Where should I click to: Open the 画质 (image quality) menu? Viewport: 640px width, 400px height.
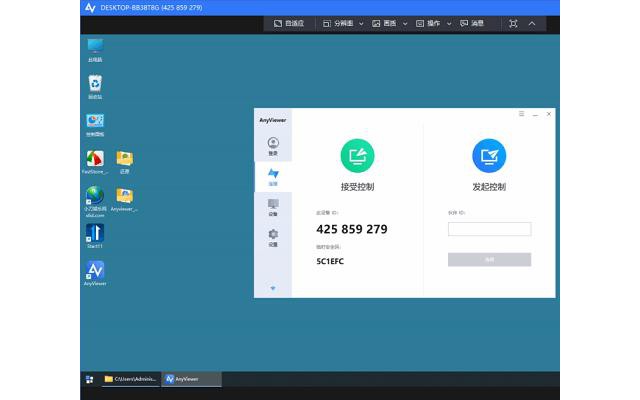[384, 24]
